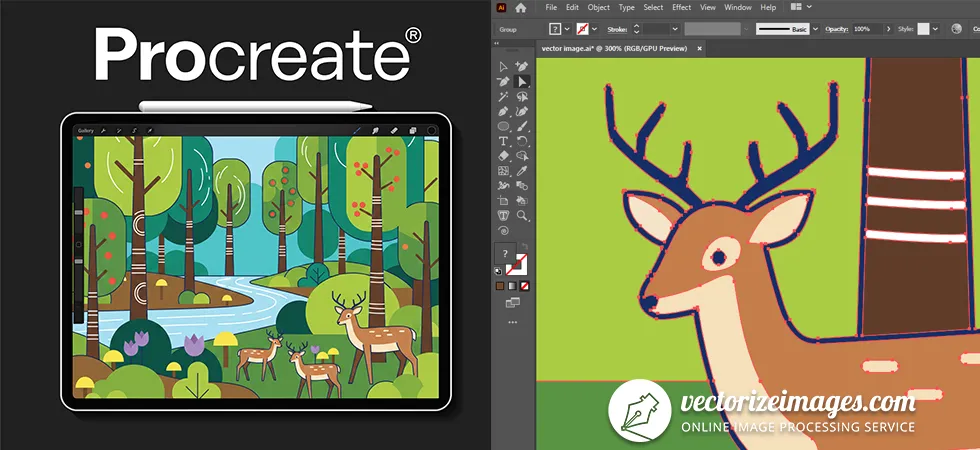Open fill color dropdown in control bar

(568, 29)
